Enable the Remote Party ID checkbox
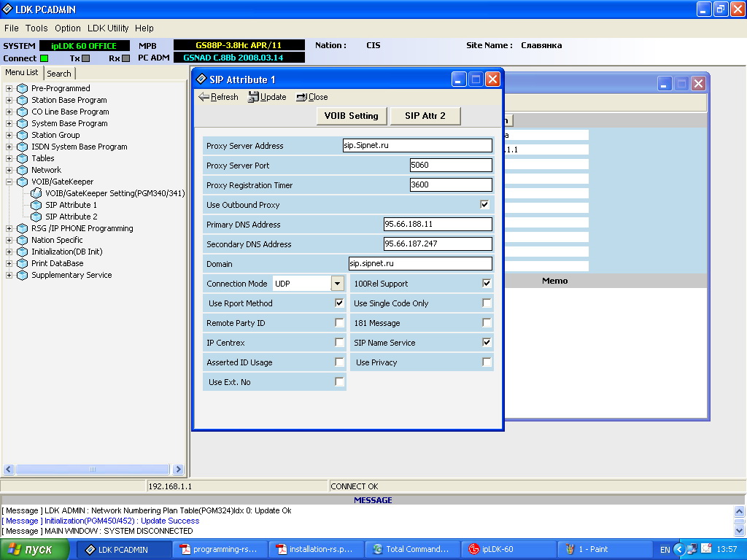The height and width of the screenshot is (560, 747). coord(339,323)
